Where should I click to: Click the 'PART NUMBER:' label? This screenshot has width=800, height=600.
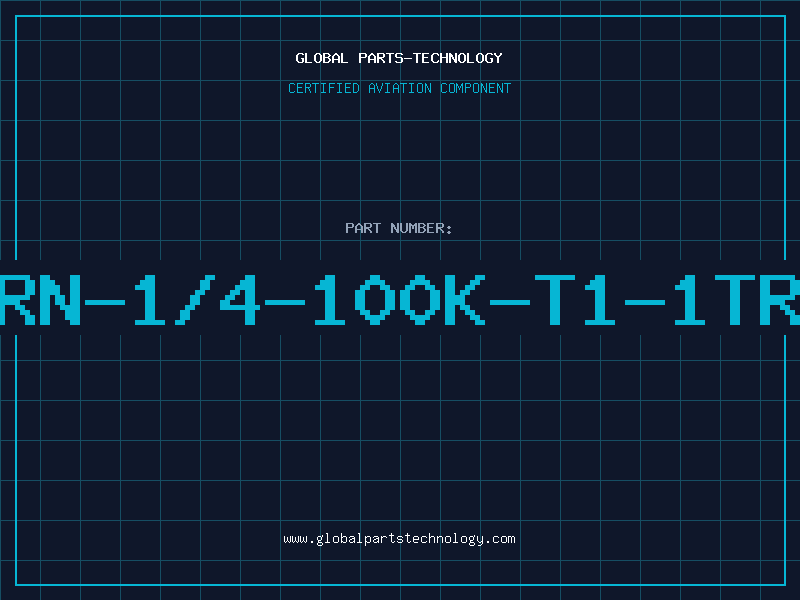[399, 228]
